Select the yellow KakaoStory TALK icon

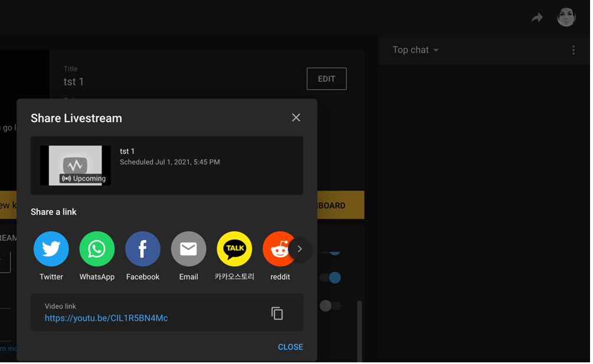coord(234,249)
